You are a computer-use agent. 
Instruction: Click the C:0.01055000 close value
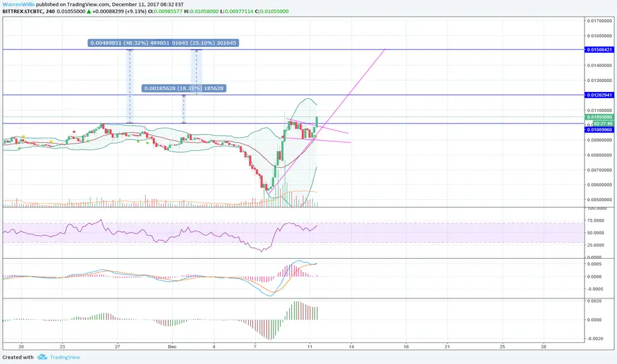pos(272,11)
